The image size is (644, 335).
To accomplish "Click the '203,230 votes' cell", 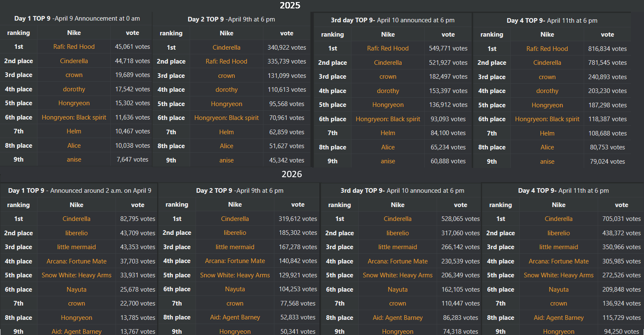I will click(x=607, y=91).
